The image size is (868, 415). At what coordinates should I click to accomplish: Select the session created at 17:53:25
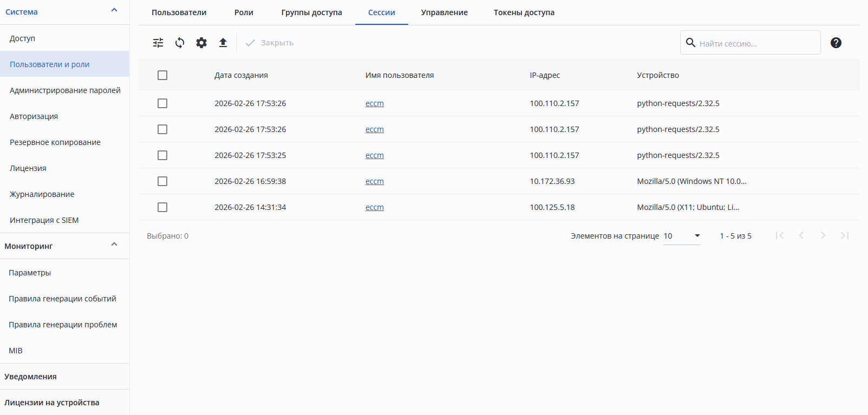pyautogui.click(x=162, y=155)
